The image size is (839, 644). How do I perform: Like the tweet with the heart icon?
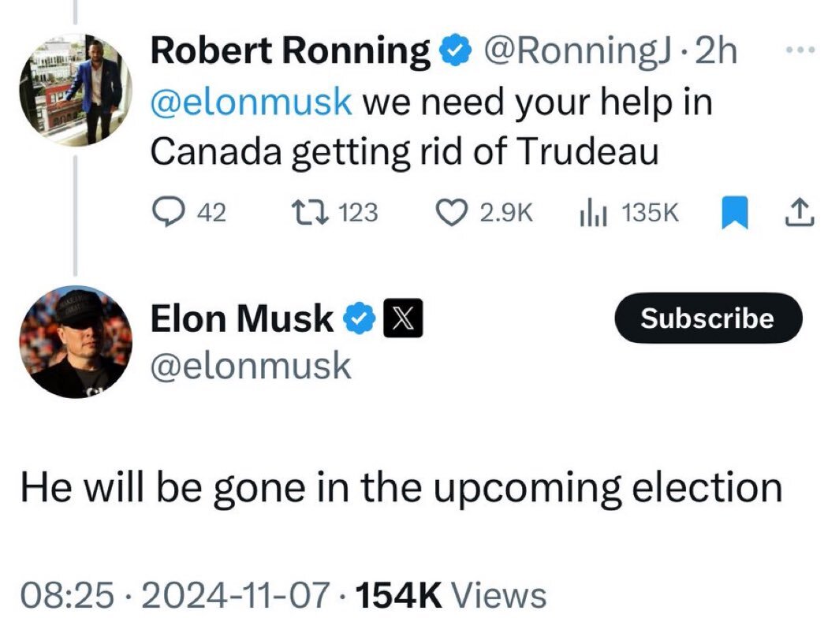pos(452,212)
